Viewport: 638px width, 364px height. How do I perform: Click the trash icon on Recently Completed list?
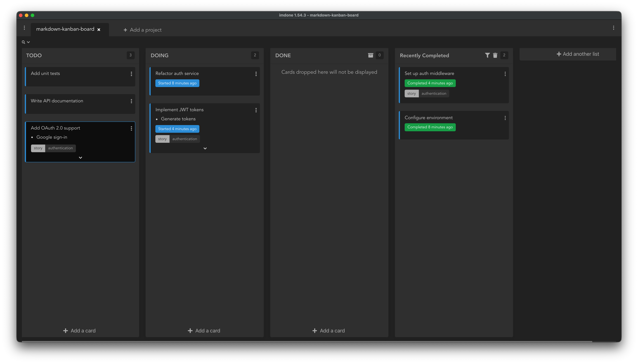pyautogui.click(x=495, y=55)
